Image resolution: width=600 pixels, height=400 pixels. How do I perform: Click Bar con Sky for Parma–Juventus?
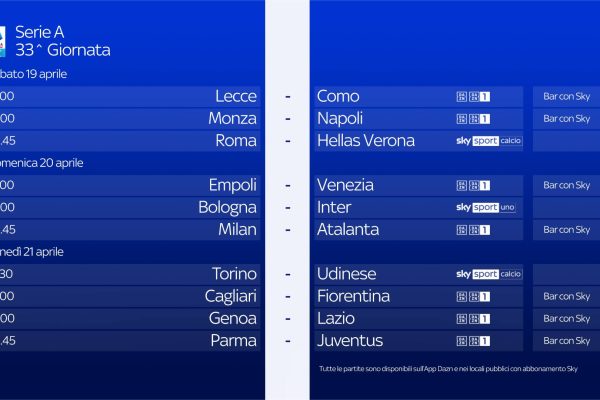566,341
